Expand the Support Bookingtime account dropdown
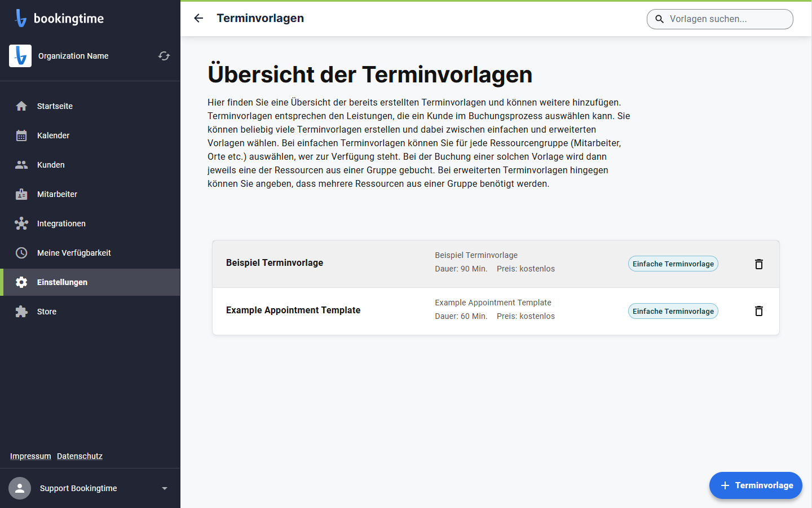The image size is (812, 508). pyautogui.click(x=165, y=488)
